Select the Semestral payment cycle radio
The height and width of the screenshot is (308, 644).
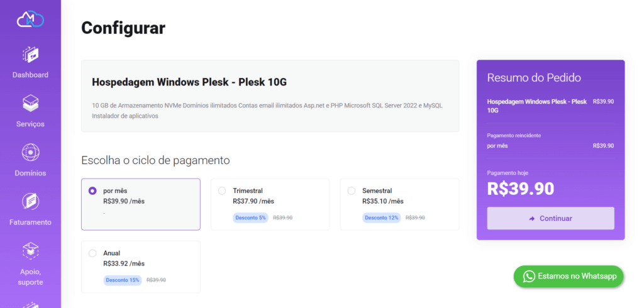(351, 190)
